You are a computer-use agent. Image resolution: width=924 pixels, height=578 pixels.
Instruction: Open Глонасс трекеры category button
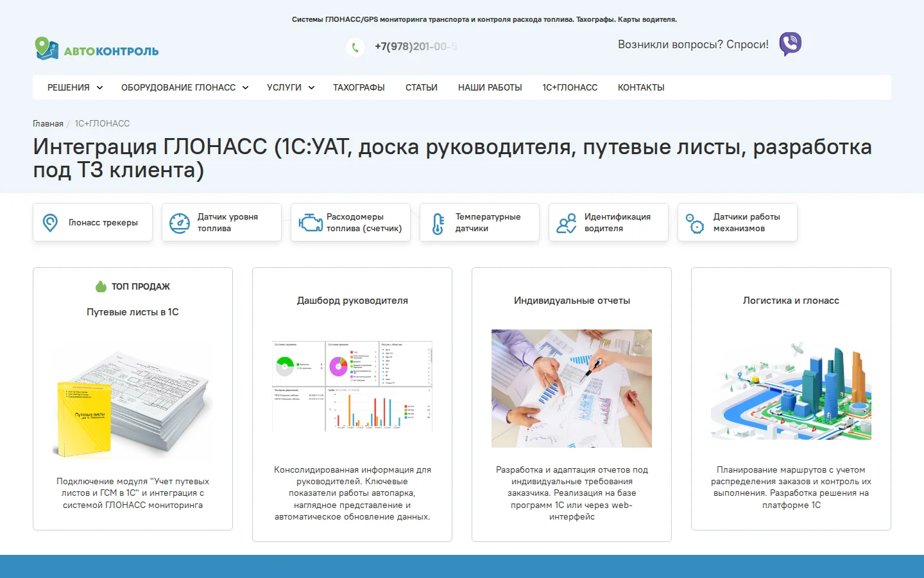(x=92, y=222)
